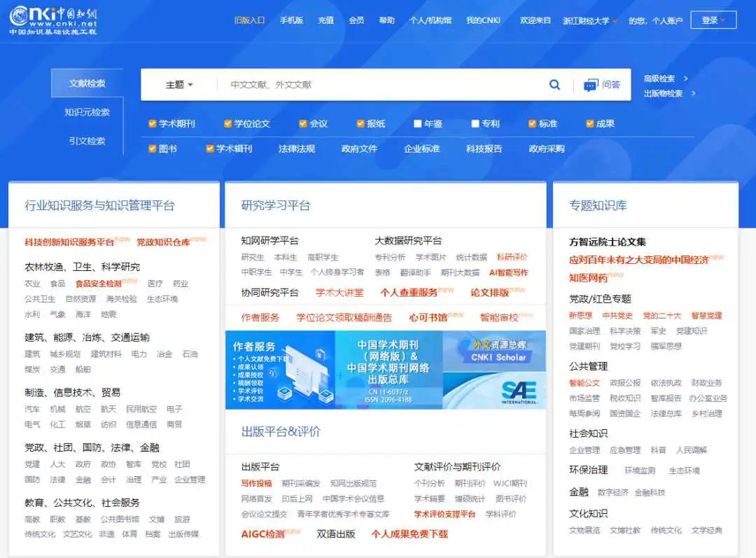Open 方智远院士论文集 link
Image resolution: width=756 pixels, height=558 pixels.
(608, 242)
